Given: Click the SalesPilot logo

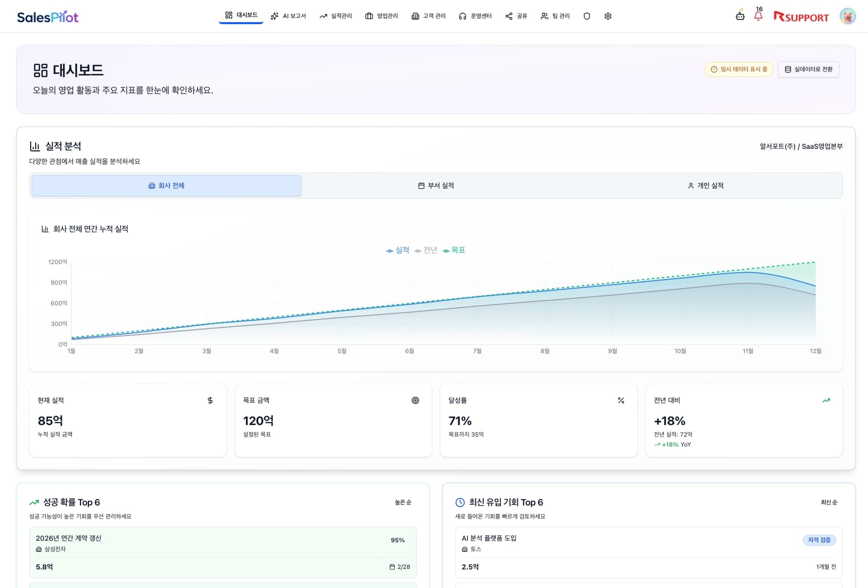Looking at the screenshot, I should pyautogui.click(x=48, y=17).
